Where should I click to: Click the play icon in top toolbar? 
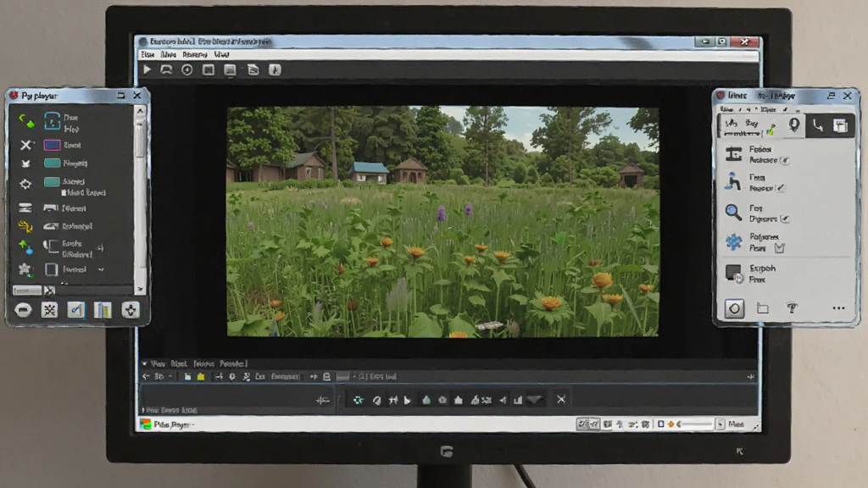point(147,69)
